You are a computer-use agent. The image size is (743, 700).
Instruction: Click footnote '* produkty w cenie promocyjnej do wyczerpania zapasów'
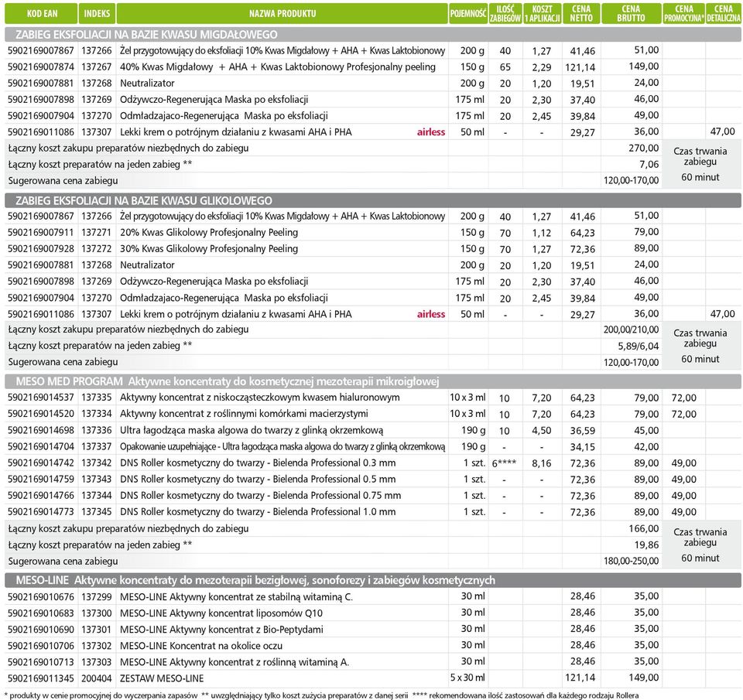(100, 695)
